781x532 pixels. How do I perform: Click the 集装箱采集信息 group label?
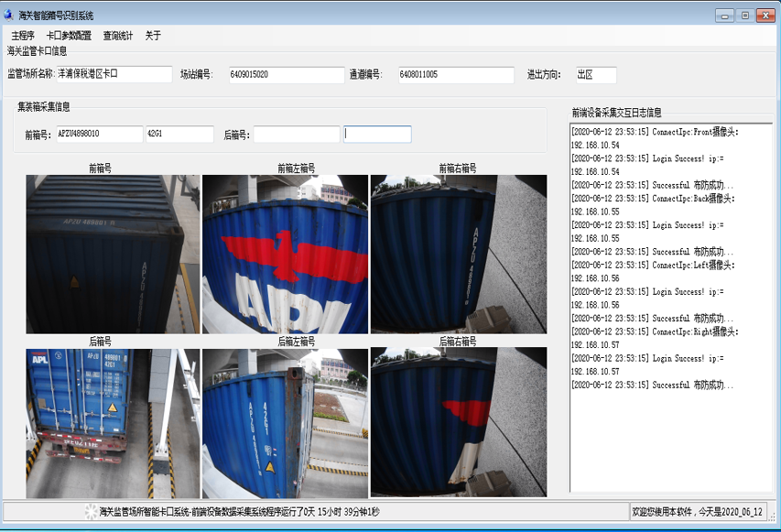click(x=44, y=106)
